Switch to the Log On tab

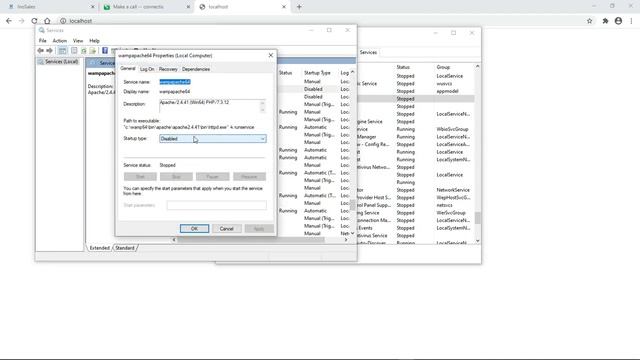[x=147, y=69]
